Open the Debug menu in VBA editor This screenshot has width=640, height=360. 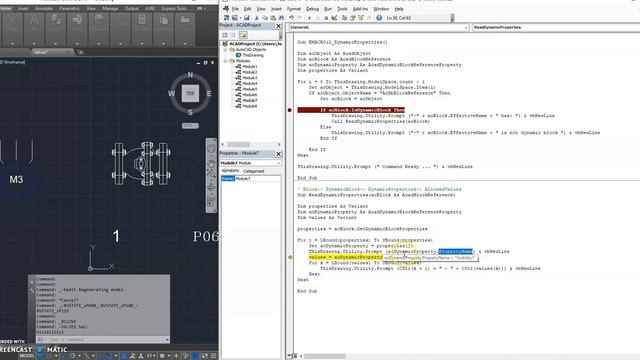pyautogui.click(x=312, y=9)
